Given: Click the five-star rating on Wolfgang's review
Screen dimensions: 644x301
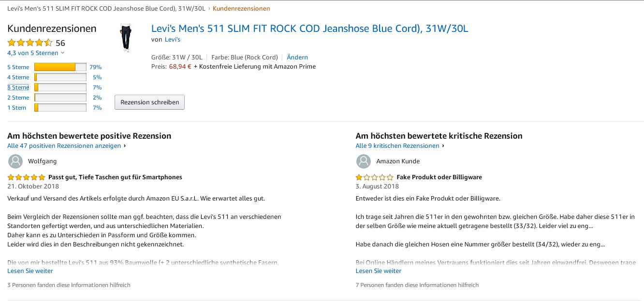Looking at the screenshot, I should 27,177.
